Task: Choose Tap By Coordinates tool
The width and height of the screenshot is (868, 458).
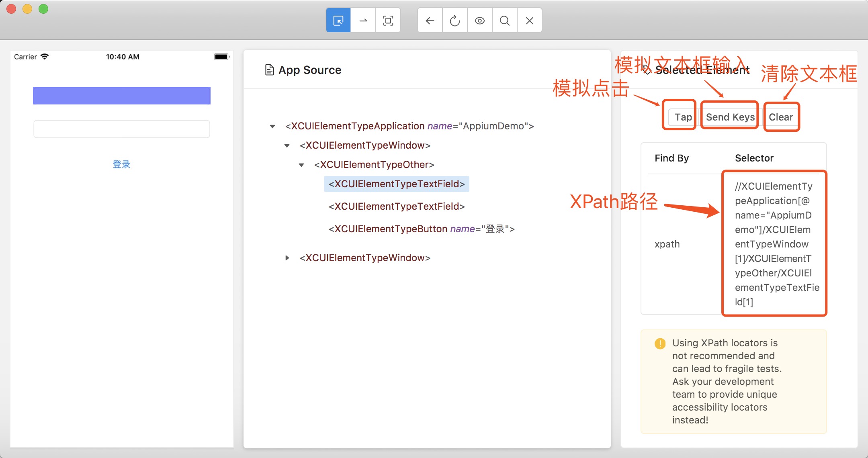Action: click(x=388, y=20)
